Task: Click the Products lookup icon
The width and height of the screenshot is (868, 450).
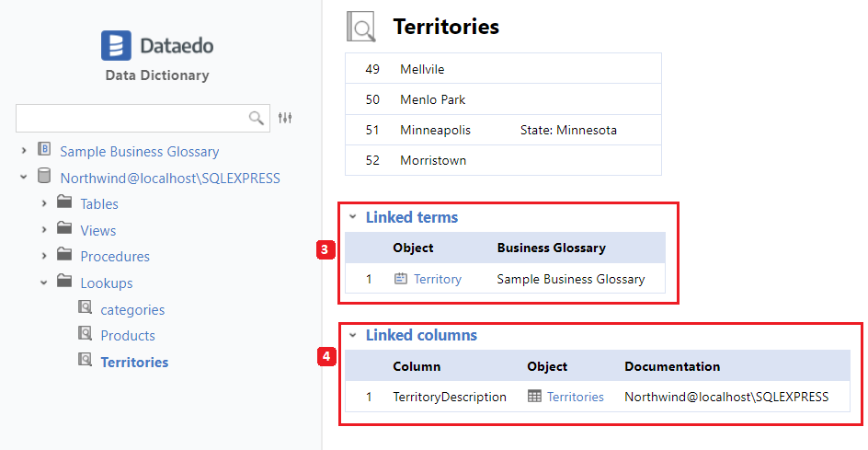Action: coord(85,335)
